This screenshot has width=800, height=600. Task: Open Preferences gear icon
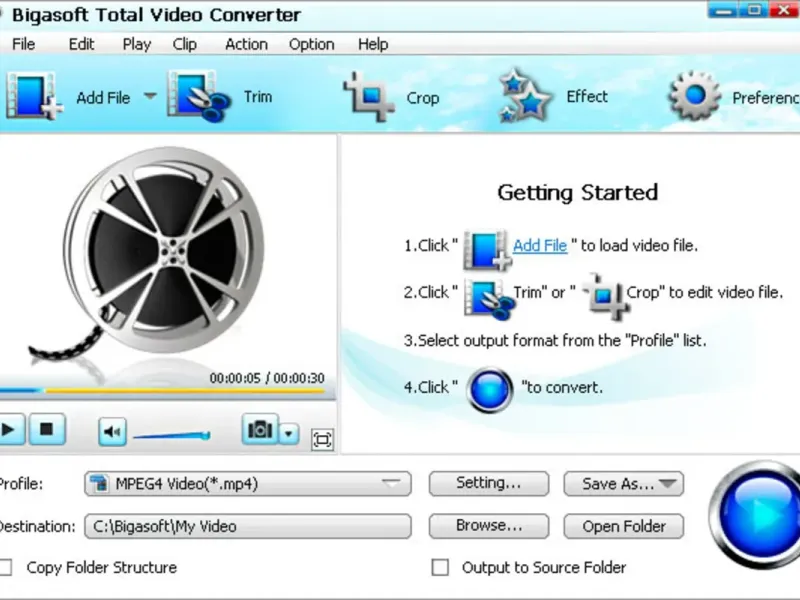click(694, 96)
